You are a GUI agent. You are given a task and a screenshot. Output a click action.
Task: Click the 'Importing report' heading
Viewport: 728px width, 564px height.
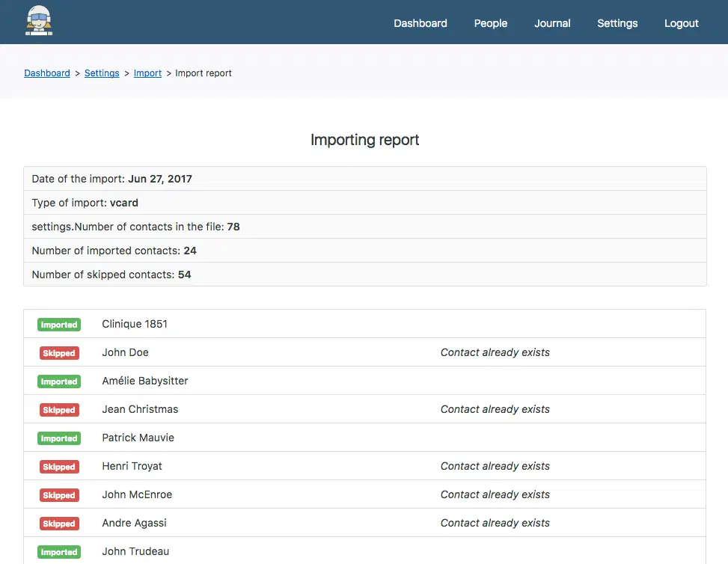point(364,140)
